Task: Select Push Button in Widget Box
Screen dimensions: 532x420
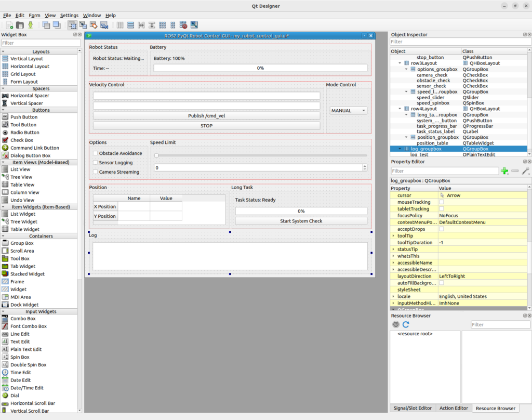Action: click(24, 117)
